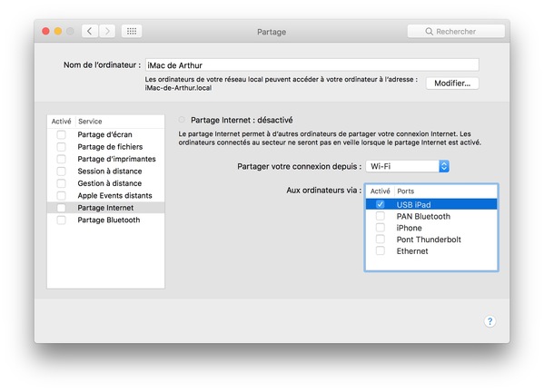Screen dimensions: 544x392
Task: Click the yellow minimize window button
Action: point(58,31)
